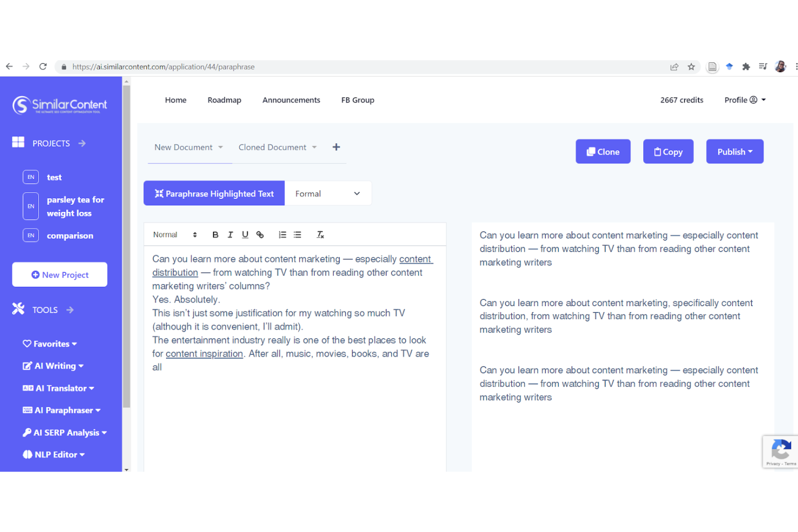The image size is (798, 532).
Task: Click the browser forward arrow
Action: (x=26, y=66)
